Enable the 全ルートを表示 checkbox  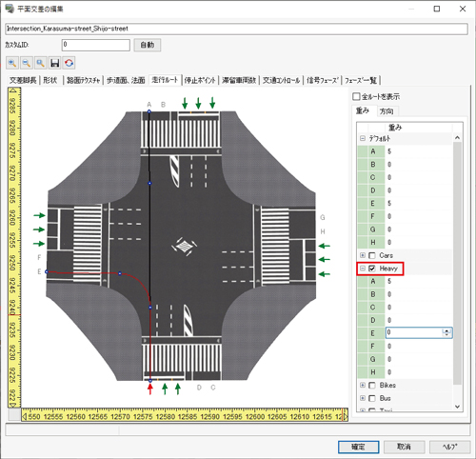356,96
